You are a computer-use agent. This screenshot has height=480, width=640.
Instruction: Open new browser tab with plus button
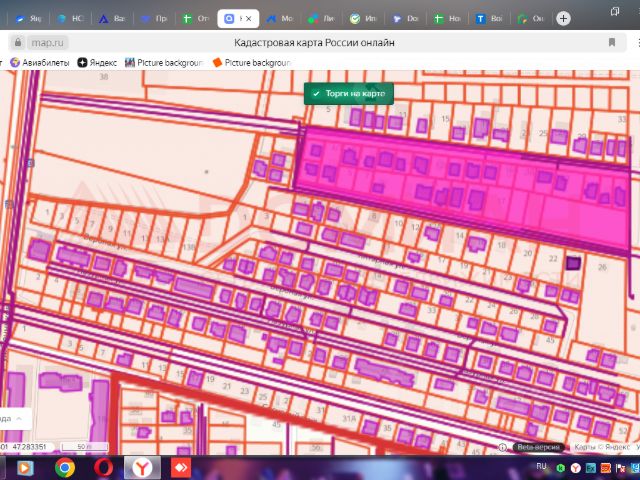coord(564,19)
